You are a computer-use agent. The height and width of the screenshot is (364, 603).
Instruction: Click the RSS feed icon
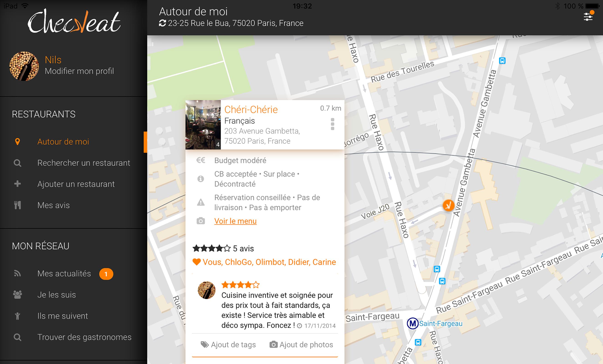point(17,273)
